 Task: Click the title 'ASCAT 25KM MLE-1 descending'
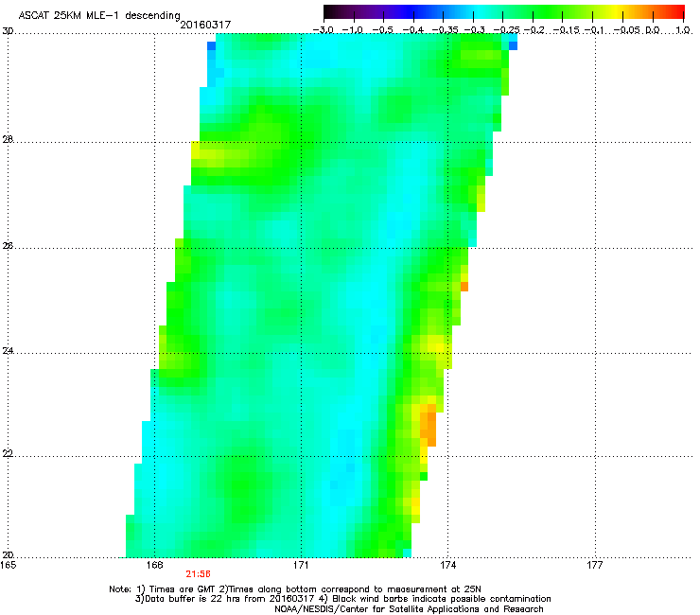coord(99,15)
